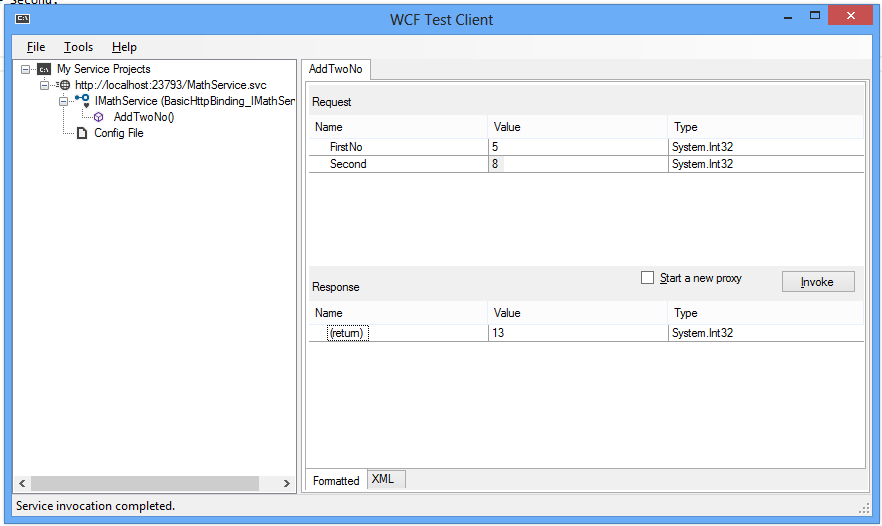Click the Config File document icon
This screenshot has height=526, width=882.
point(82,133)
